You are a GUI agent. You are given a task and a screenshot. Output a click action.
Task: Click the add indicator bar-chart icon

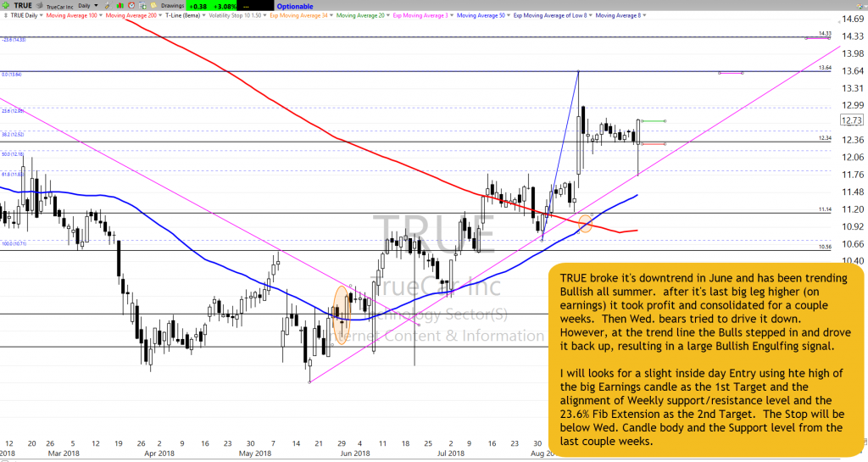pyautogui.click(x=120, y=6)
